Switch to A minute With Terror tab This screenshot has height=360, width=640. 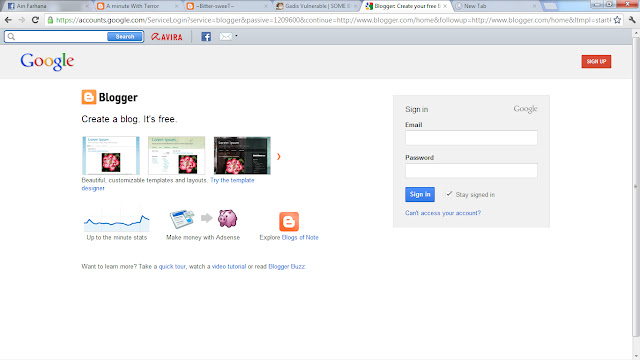coord(138,6)
